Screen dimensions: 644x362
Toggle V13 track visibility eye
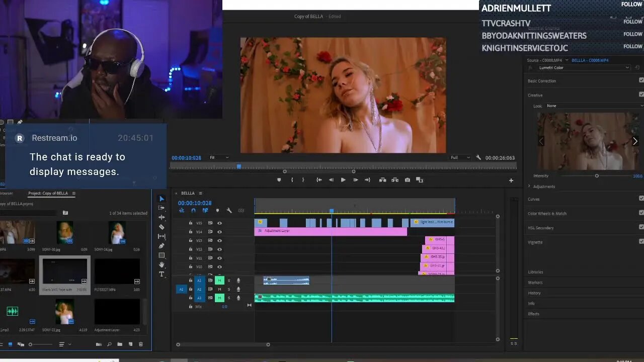pos(219,240)
